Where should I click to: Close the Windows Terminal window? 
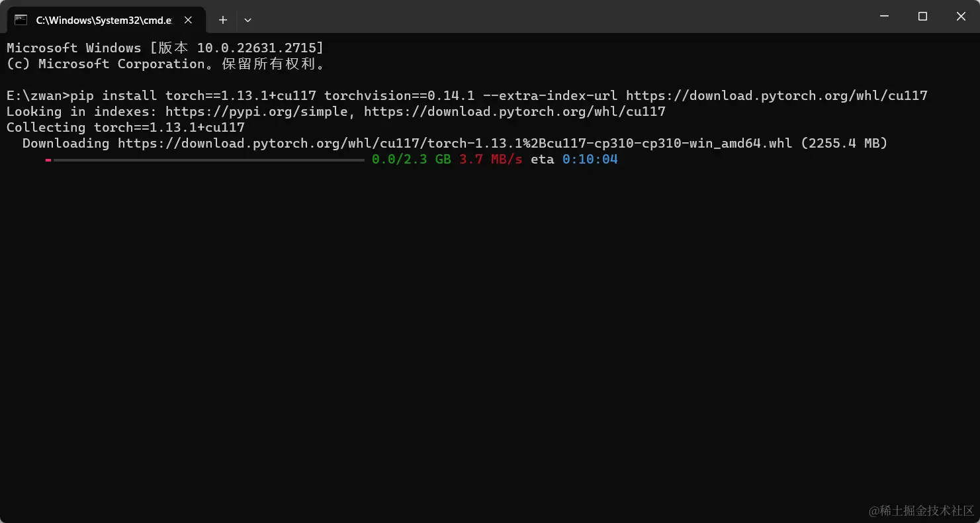coord(961,16)
